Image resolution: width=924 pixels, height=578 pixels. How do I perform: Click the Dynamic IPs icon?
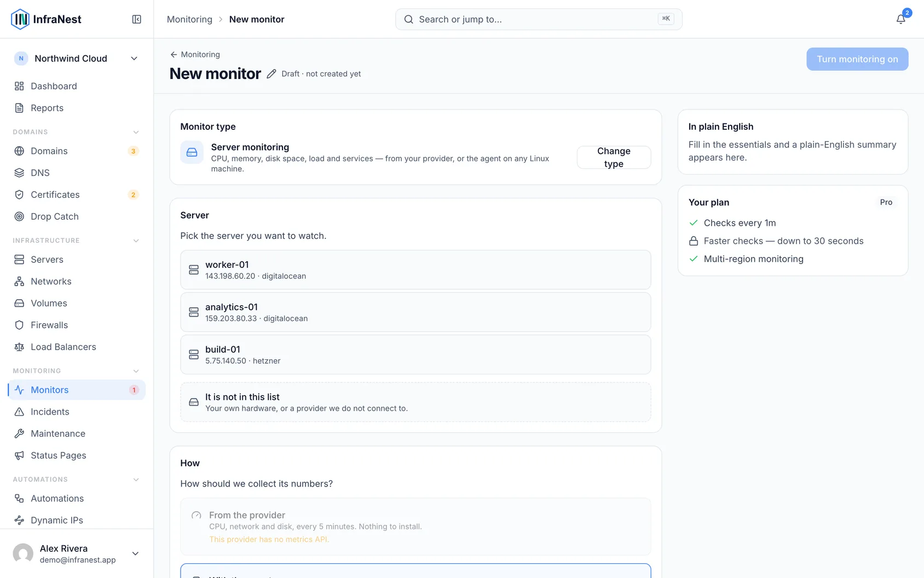pos(19,520)
